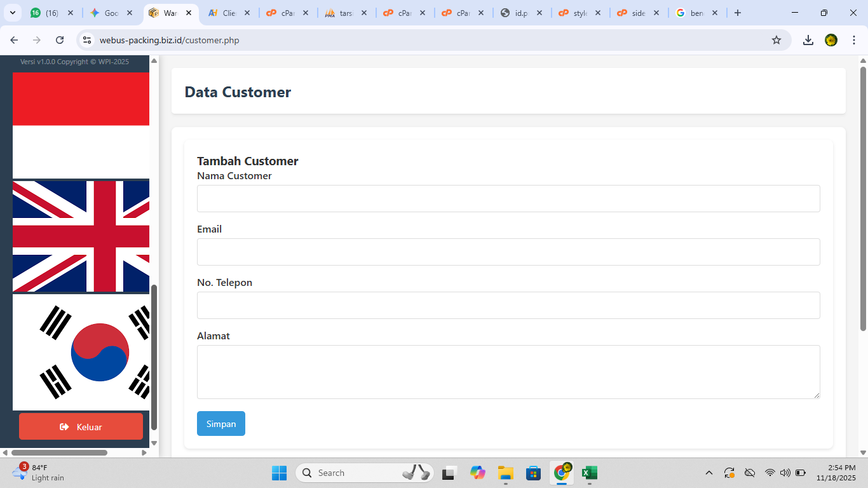Open the tab search dropdown arrow
Image resolution: width=868 pixels, height=488 pixels.
pyautogui.click(x=12, y=13)
